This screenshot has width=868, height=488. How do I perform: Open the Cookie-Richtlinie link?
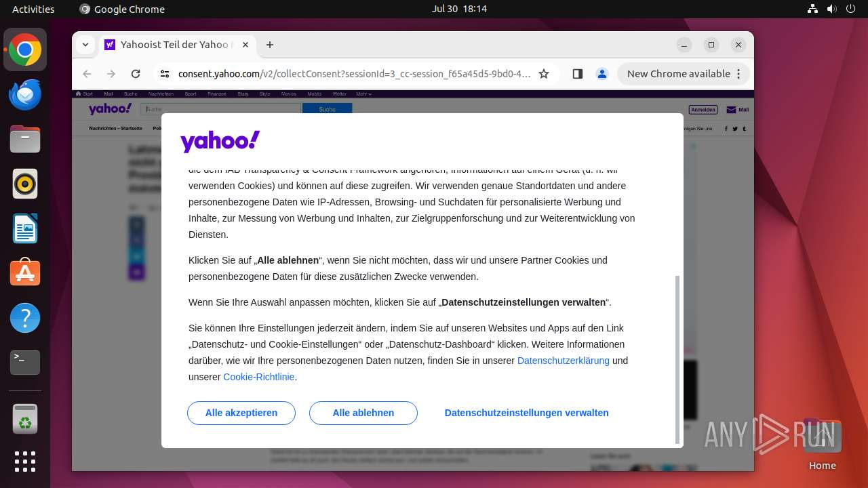259,377
